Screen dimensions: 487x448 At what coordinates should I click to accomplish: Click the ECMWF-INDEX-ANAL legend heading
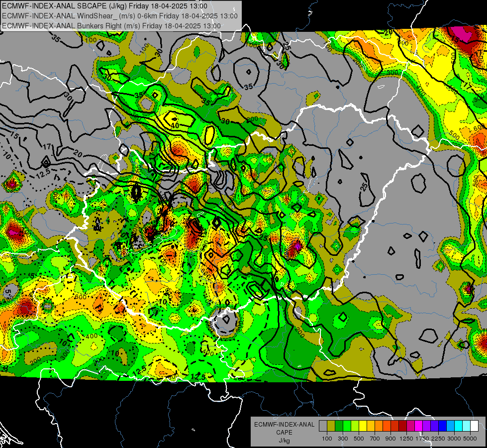coord(284,425)
